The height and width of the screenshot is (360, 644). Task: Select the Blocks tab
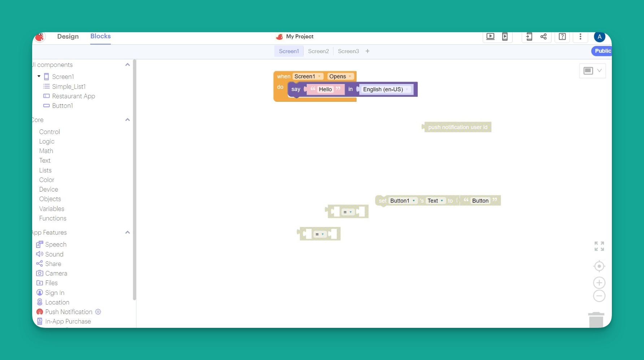[x=100, y=36]
